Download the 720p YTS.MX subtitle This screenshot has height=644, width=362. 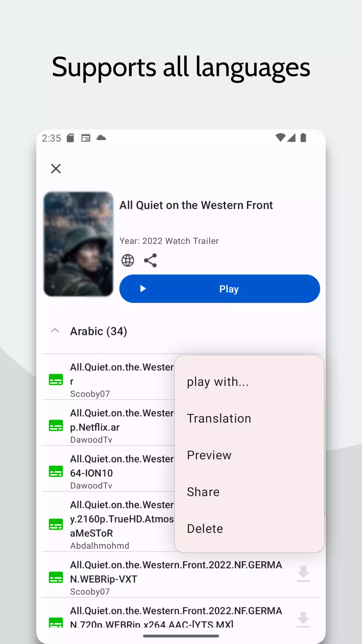pos(303,619)
